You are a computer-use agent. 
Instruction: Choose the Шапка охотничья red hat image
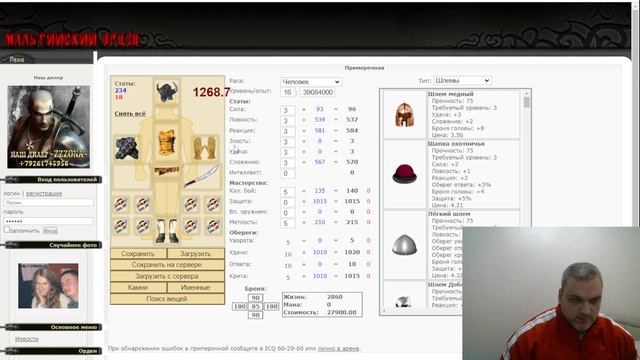click(x=404, y=174)
